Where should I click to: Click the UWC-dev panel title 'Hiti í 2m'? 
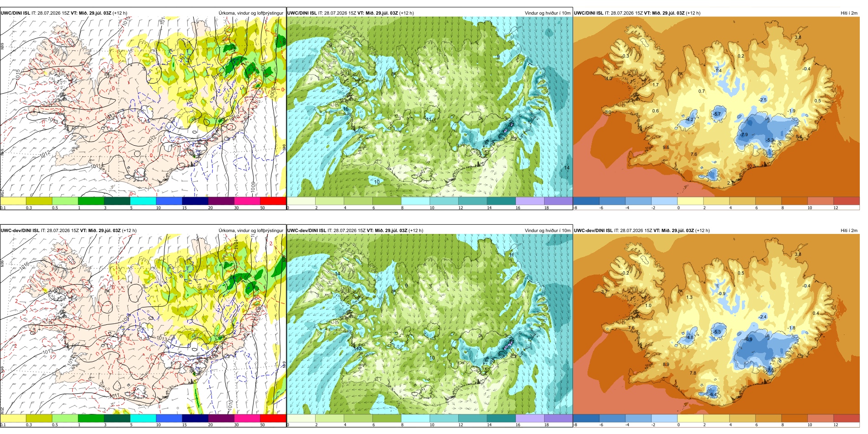pyautogui.click(x=849, y=231)
